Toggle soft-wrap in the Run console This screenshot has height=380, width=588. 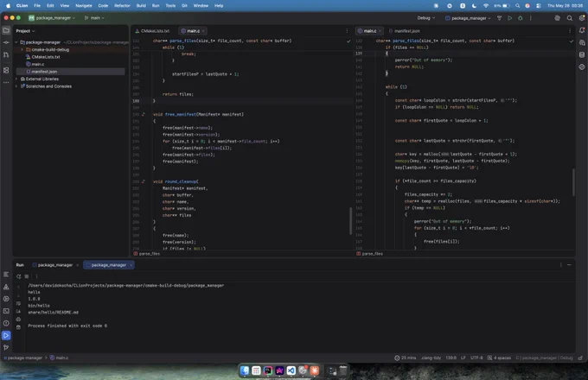click(18, 303)
